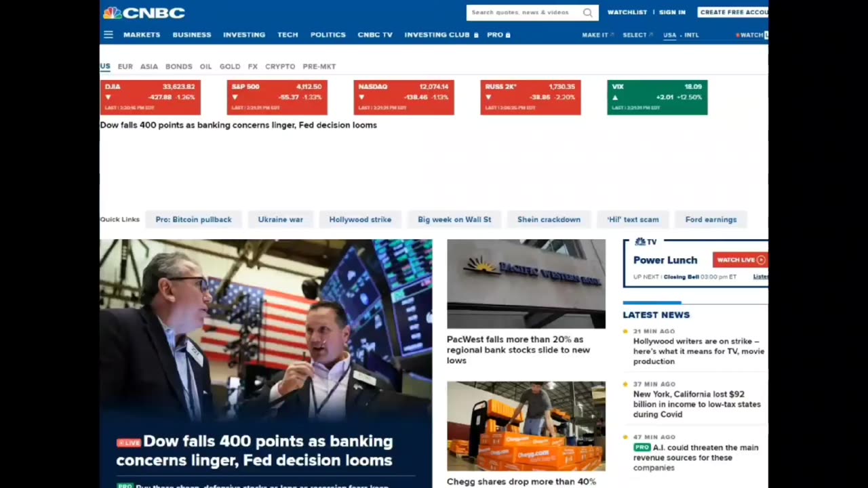Viewport: 868px width, 488px height.
Task: Click the Investing Club lock icon
Action: coord(476,35)
